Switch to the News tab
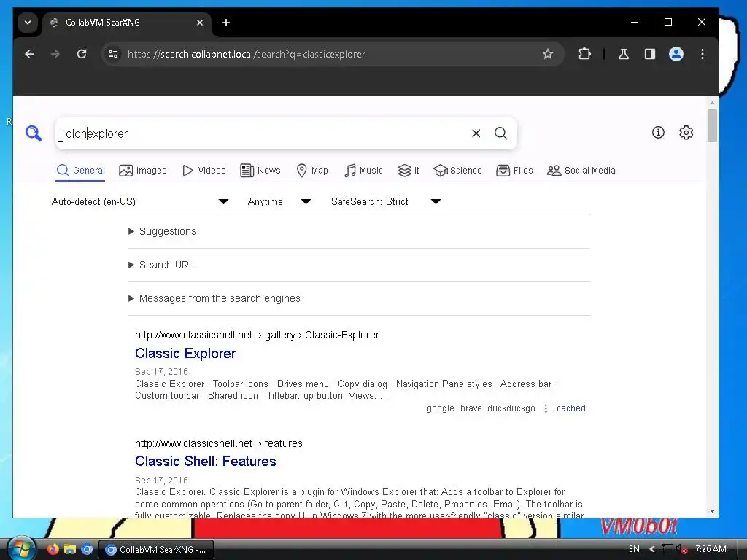 coord(260,171)
